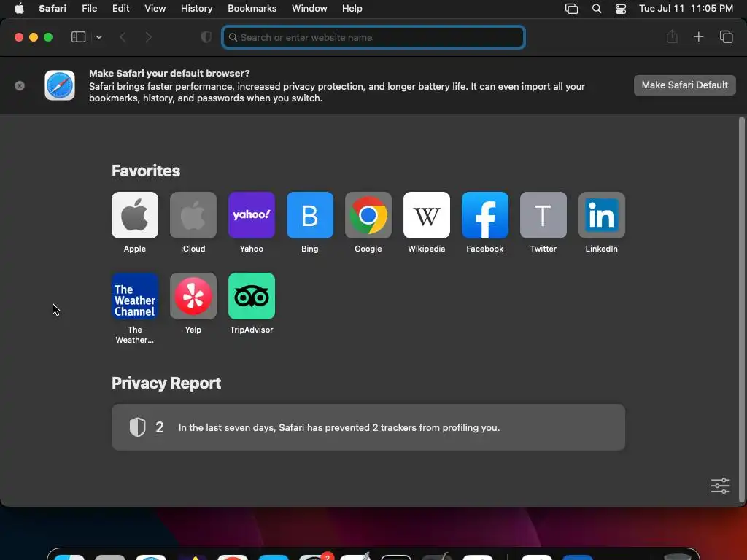Screen dimensions: 747x560
Task: Click the Privacy Report heading
Action: pyautogui.click(x=166, y=384)
